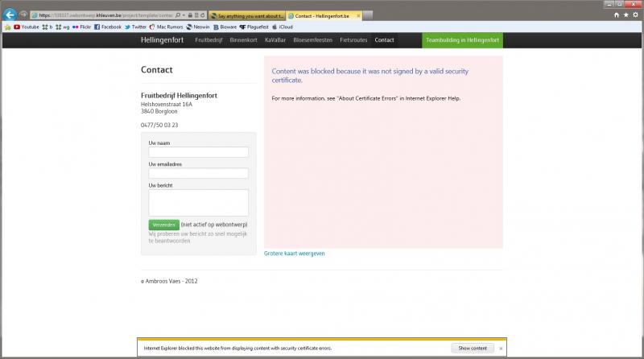644x359 pixels.
Task: Click the security lock icon in the address bar
Action: pos(190,15)
